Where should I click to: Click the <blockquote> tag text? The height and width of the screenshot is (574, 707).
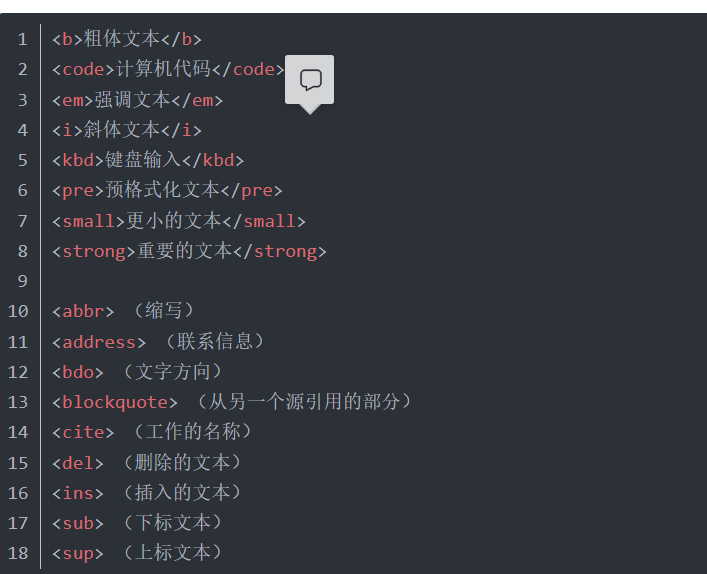click(115, 402)
